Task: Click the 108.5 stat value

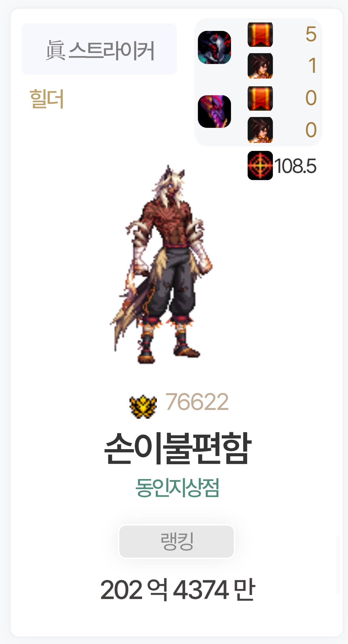Action: [x=295, y=166]
